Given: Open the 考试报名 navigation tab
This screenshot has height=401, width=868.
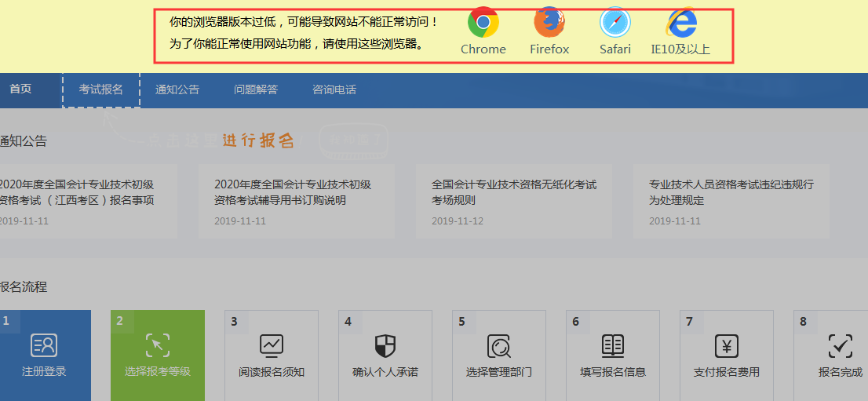Looking at the screenshot, I should tap(101, 89).
